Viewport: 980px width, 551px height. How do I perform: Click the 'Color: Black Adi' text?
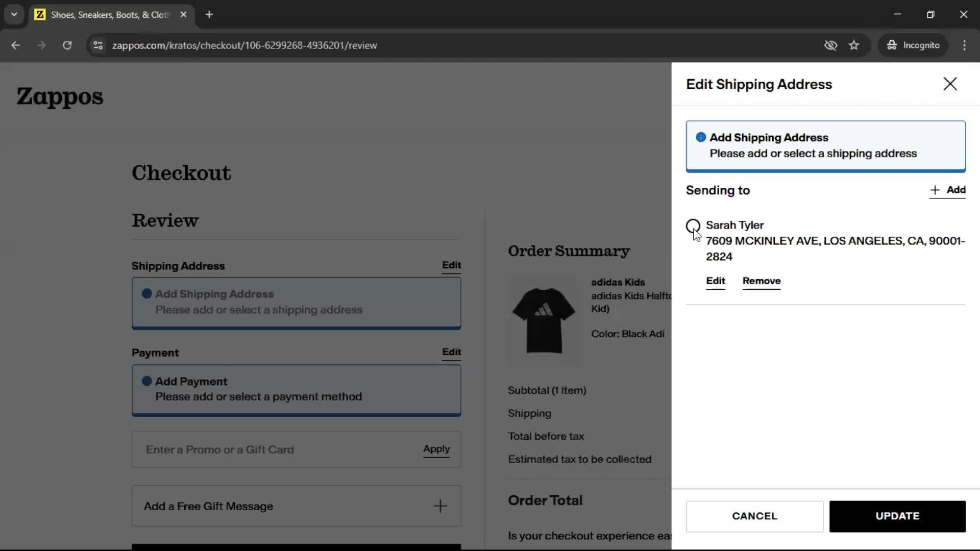click(628, 334)
